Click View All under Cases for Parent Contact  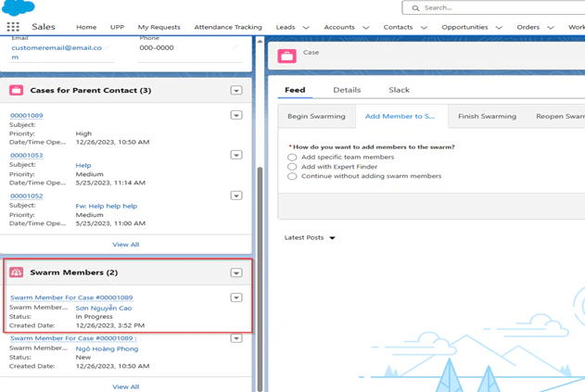(126, 245)
